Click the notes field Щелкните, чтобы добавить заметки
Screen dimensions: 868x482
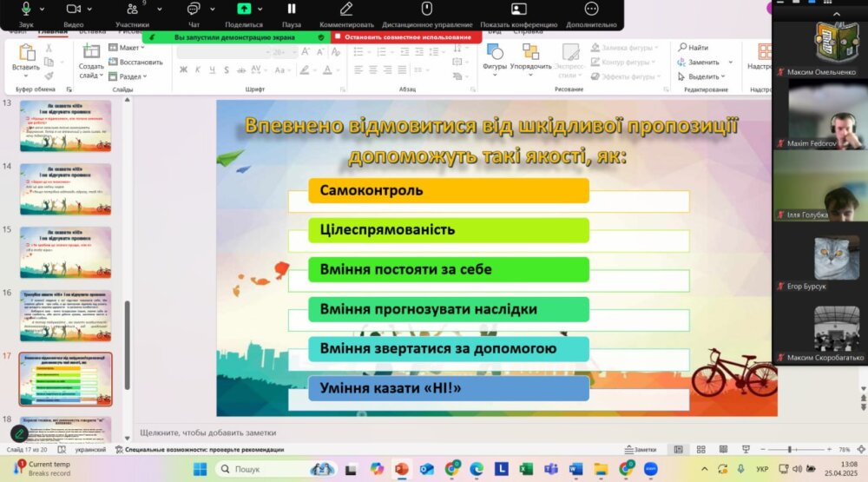click(x=208, y=432)
